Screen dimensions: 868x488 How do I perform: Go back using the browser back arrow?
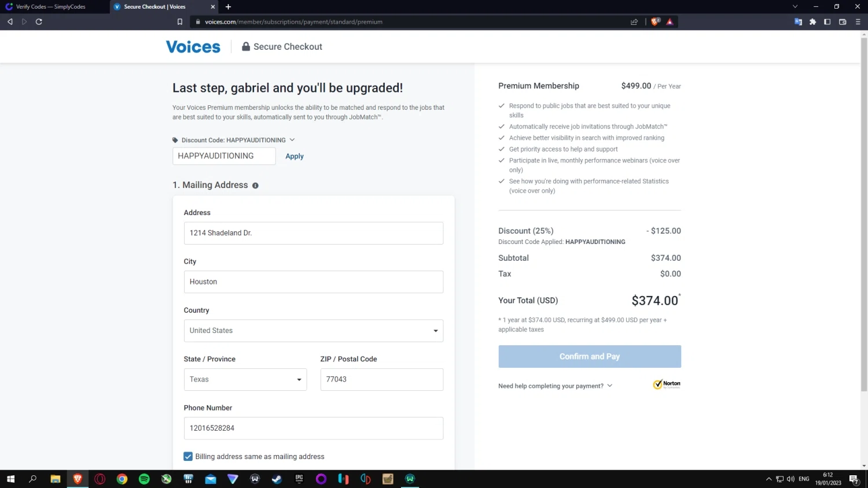tap(10, 22)
